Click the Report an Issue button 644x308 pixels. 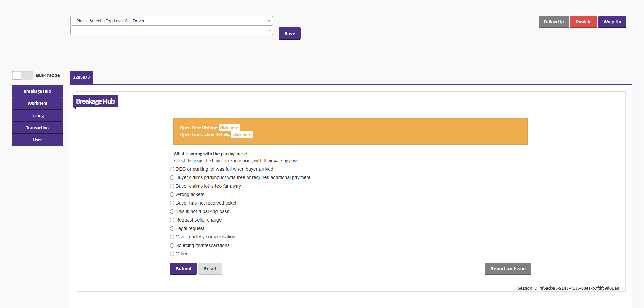pyautogui.click(x=507, y=269)
